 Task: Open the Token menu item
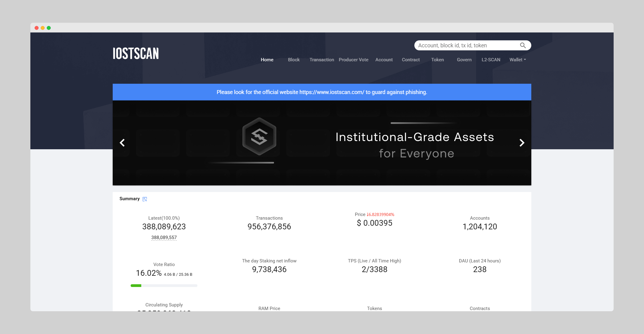coord(437,60)
